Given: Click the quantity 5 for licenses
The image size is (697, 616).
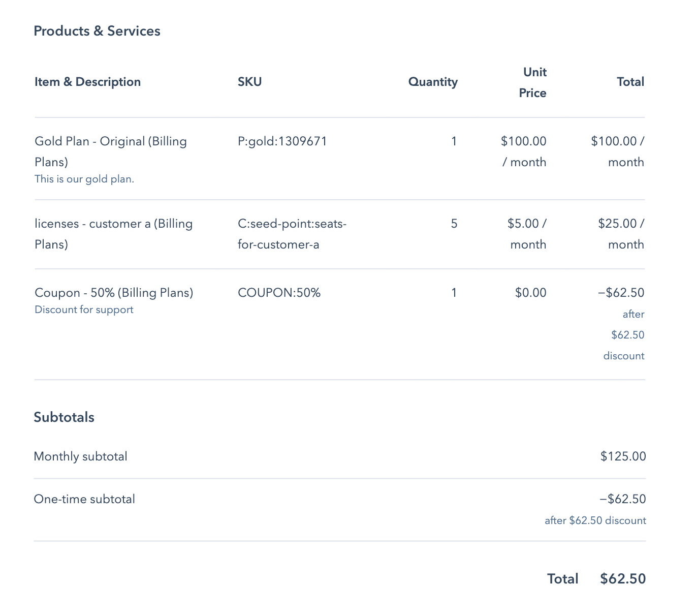Looking at the screenshot, I should tap(454, 224).
